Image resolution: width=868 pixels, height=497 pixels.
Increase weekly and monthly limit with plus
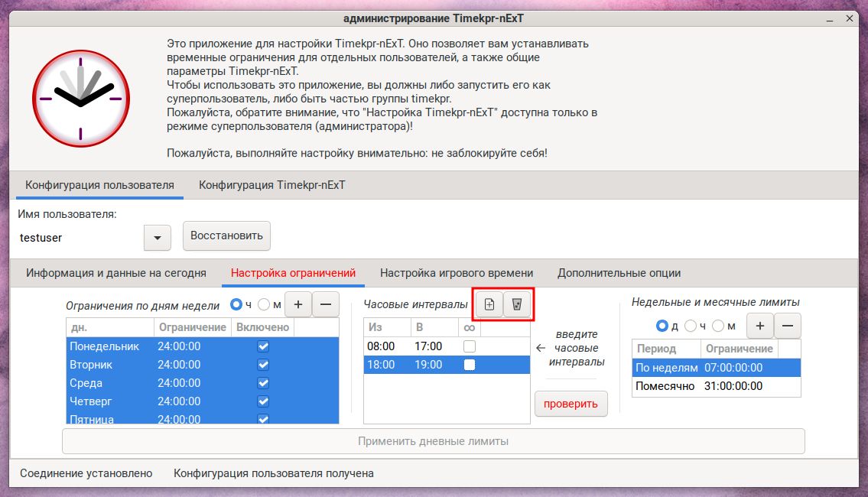(759, 326)
